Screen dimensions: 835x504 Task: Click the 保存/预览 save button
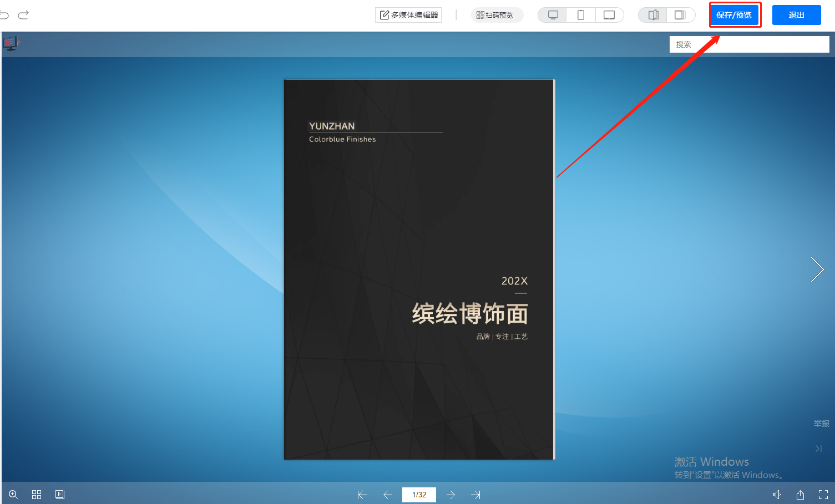pyautogui.click(x=734, y=15)
